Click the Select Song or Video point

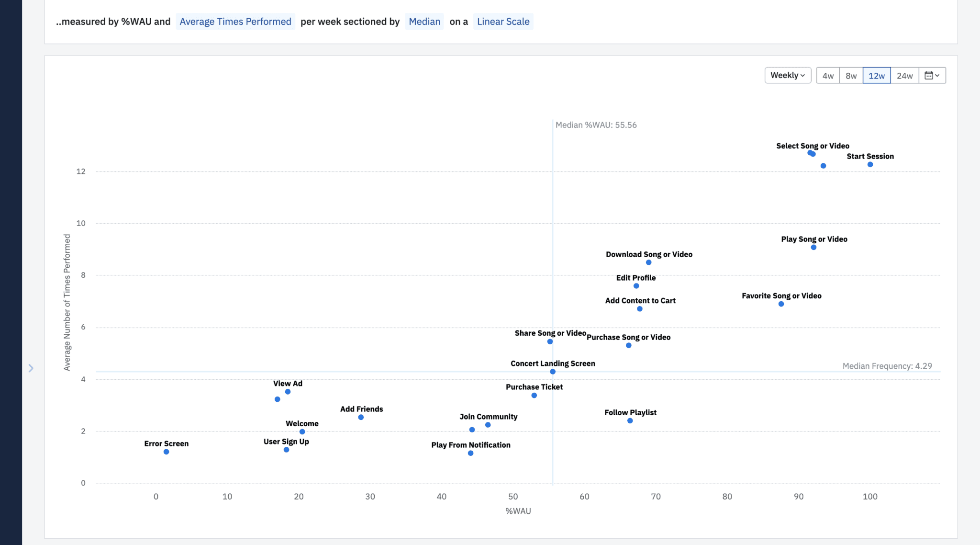pyautogui.click(x=811, y=153)
